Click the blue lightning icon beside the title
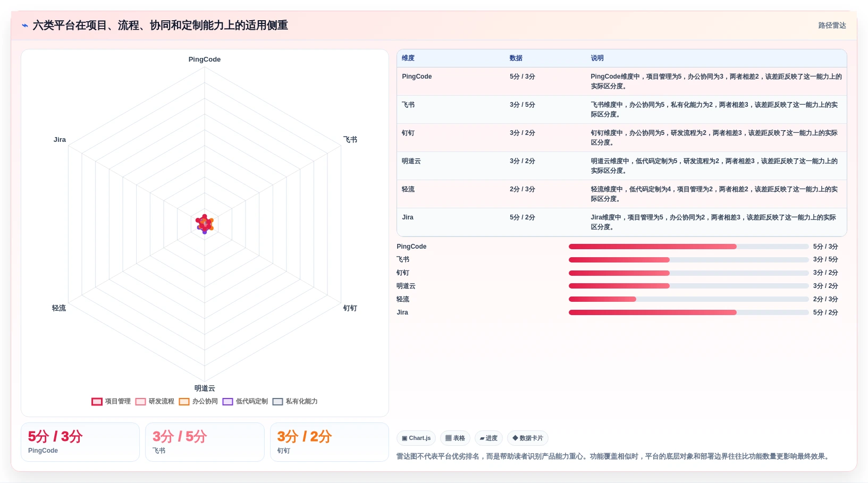Image resolution: width=868 pixels, height=483 pixels. [25, 26]
